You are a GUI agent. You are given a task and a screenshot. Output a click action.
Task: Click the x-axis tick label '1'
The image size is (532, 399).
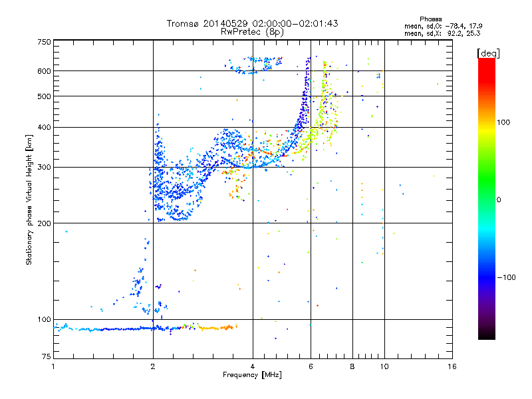click(53, 366)
